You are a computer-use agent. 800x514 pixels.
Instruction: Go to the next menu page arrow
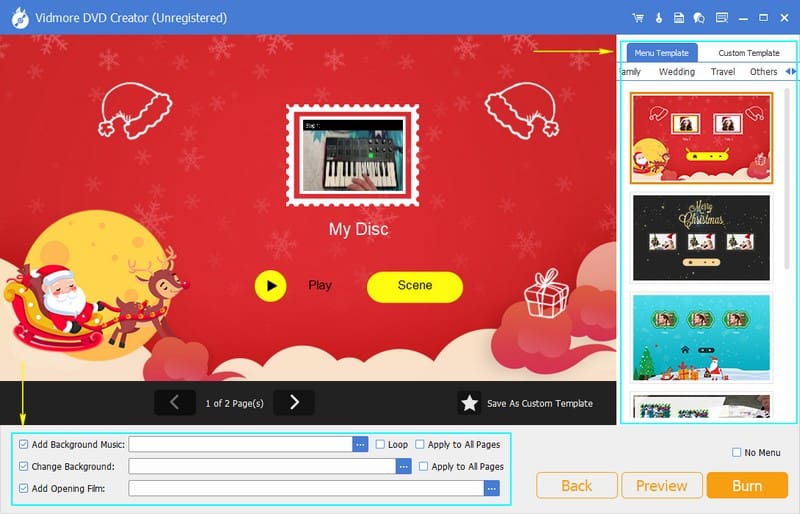[294, 402]
